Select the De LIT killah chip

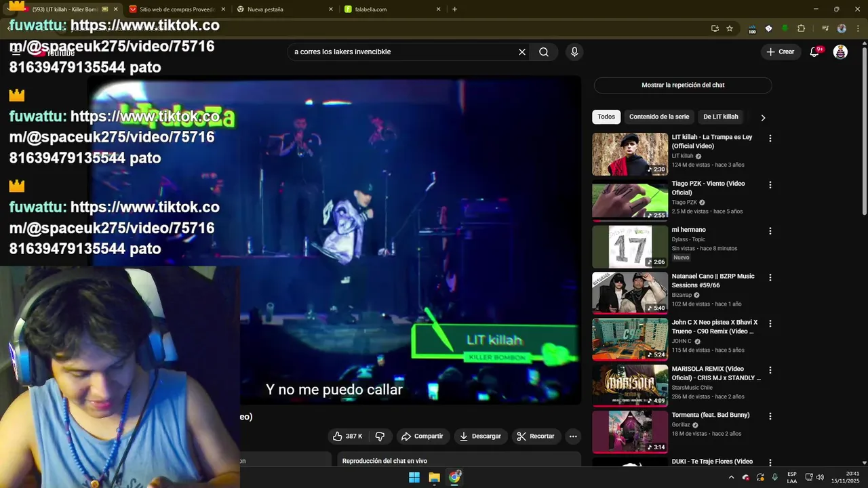pyautogui.click(x=721, y=117)
